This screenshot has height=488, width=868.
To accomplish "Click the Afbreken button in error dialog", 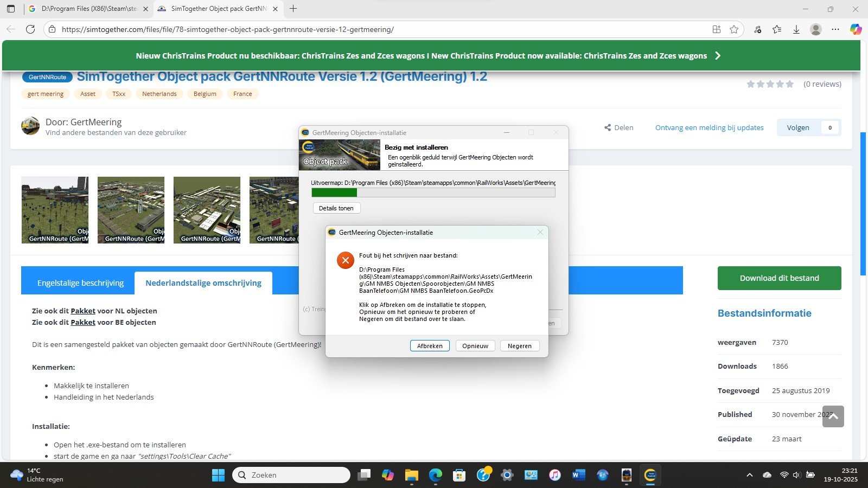I will coord(430,346).
